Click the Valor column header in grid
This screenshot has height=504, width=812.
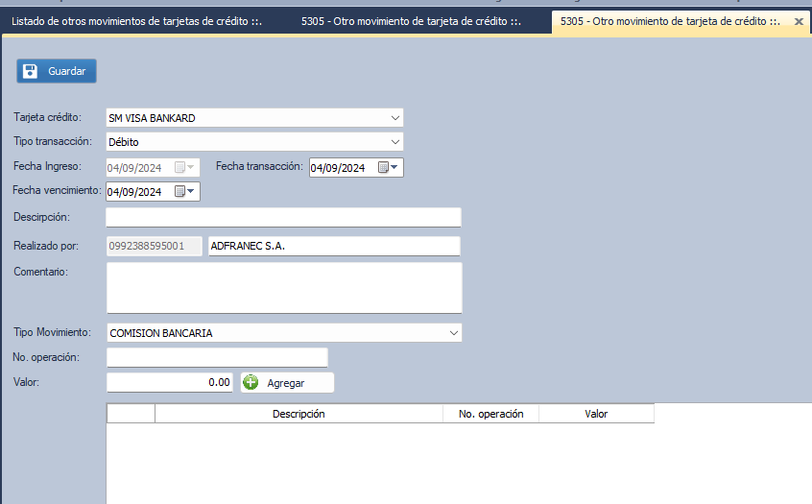pos(596,414)
